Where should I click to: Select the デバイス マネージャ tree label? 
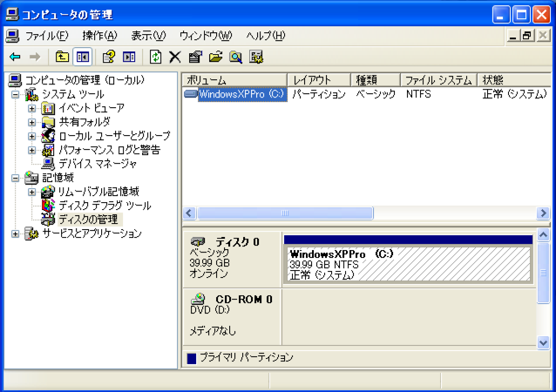coord(98,164)
